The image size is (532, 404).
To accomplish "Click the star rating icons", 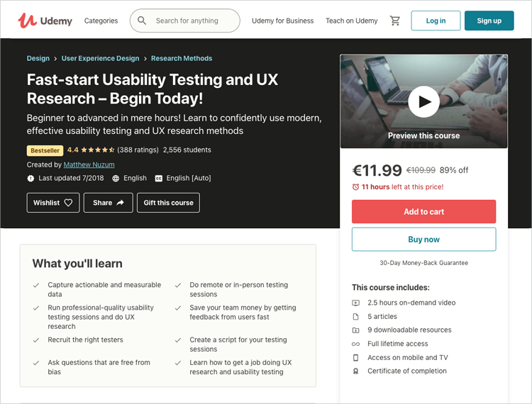I will [x=98, y=150].
